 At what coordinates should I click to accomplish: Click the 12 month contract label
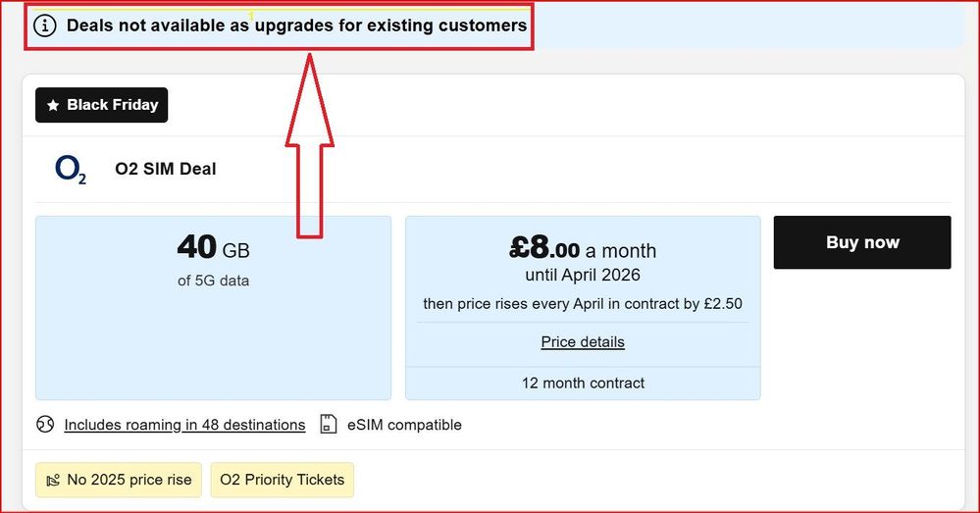click(x=583, y=383)
